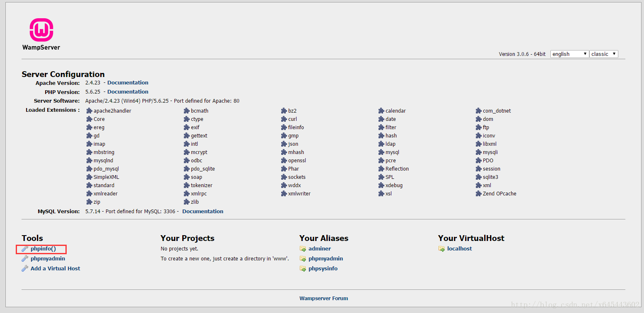Click the folder icon next to adminer

[303, 249]
